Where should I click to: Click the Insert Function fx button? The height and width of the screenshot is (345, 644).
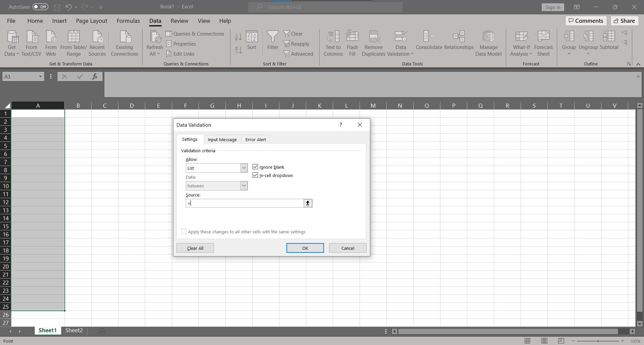[x=95, y=77]
